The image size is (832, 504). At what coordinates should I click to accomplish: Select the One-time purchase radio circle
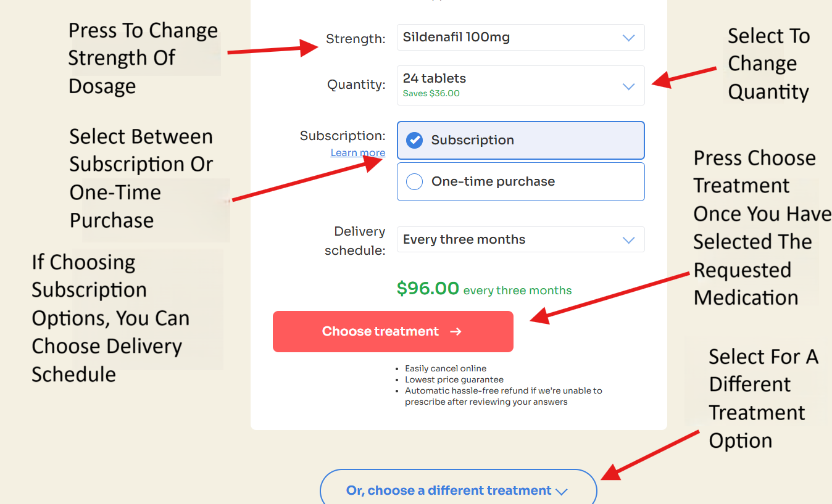[414, 181]
